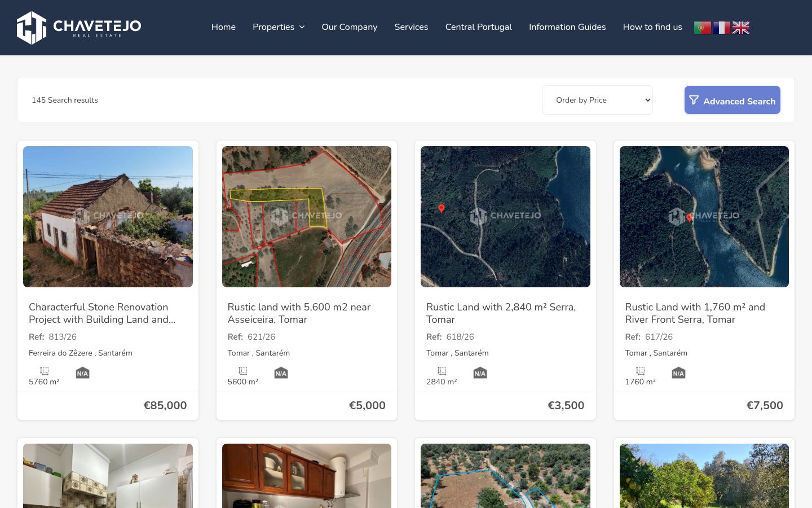
Task: Open Information Guides in navigation
Action: click(567, 27)
